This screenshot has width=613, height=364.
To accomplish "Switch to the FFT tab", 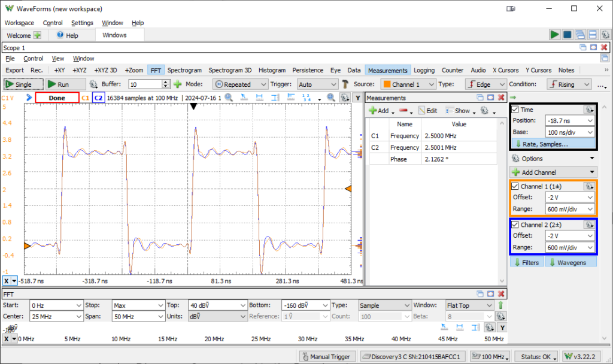I will [x=156, y=69].
